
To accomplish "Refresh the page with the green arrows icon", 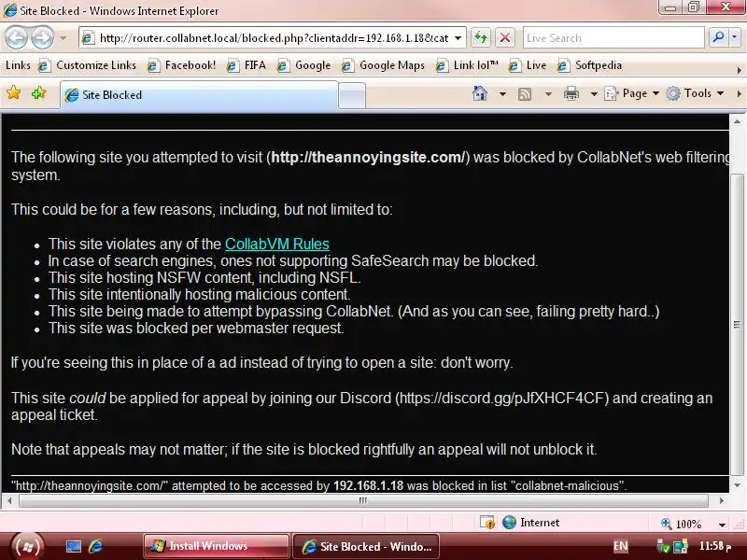I will pos(481,37).
